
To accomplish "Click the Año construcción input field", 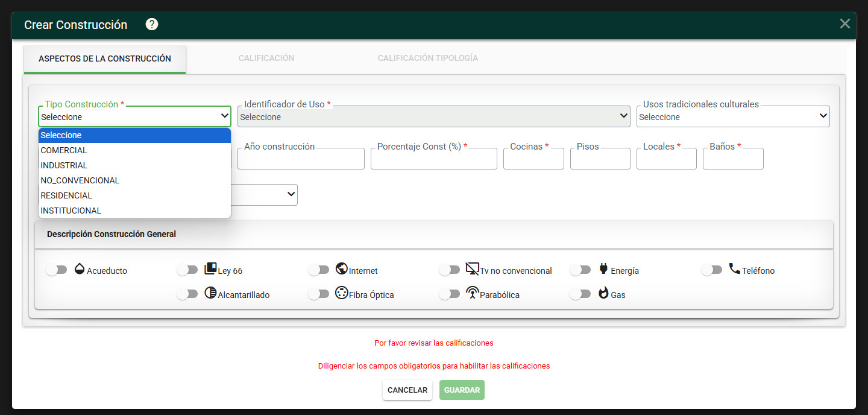I will pyautogui.click(x=301, y=159).
